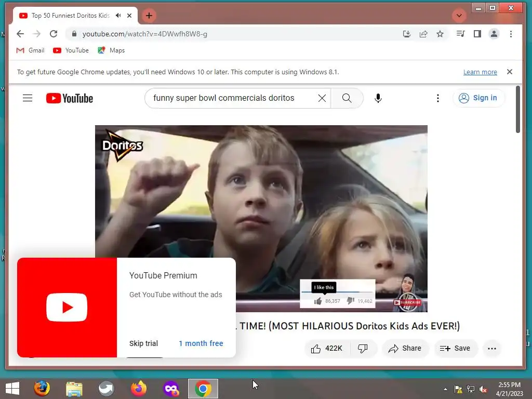The height and width of the screenshot is (399, 532).
Task: Go to YouTube home via logo
Action: (x=70, y=98)
